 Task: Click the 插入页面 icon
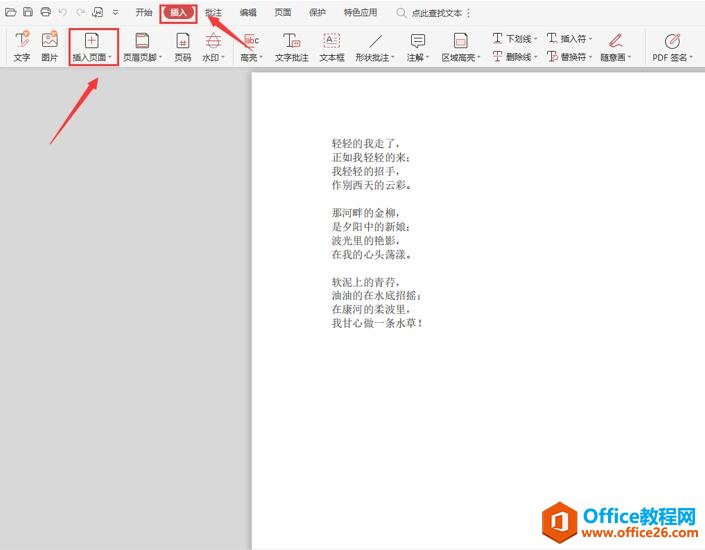(91, 40)
